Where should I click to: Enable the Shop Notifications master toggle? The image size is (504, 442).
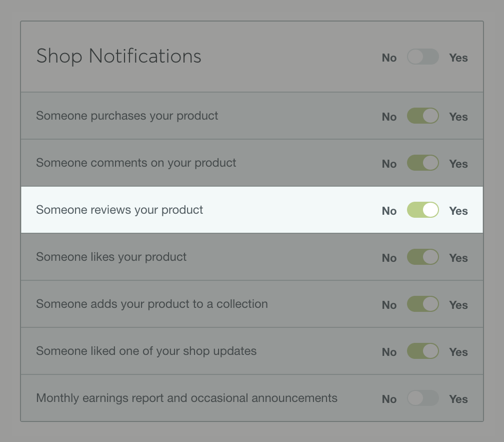click(422, 57)
